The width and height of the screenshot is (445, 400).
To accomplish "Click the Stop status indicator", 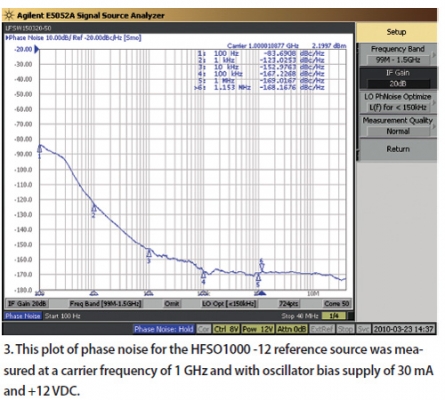I will click(345, 329).
